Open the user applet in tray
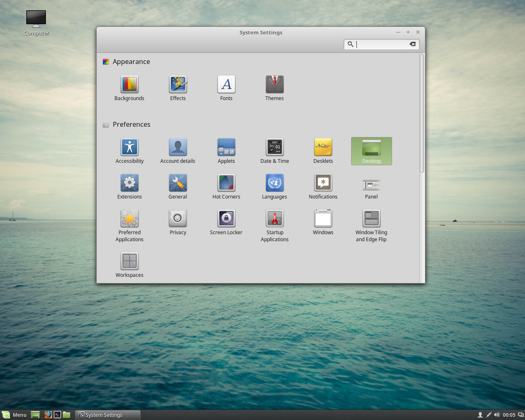Screen dimensions: 525x420 coord(480,415)
